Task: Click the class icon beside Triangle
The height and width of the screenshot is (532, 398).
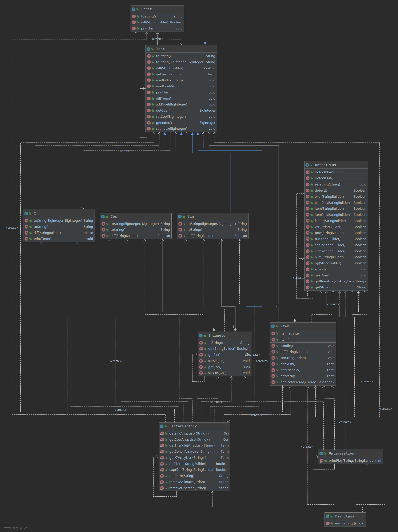Action: (x=201, y=336)
